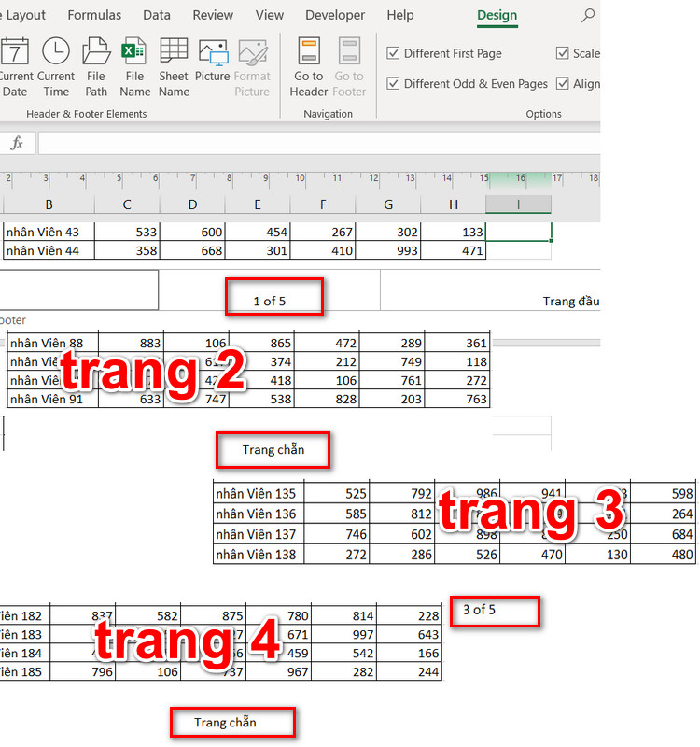Select cell with value 454
The height and width of the screenshot is (747, 700).
258,232
